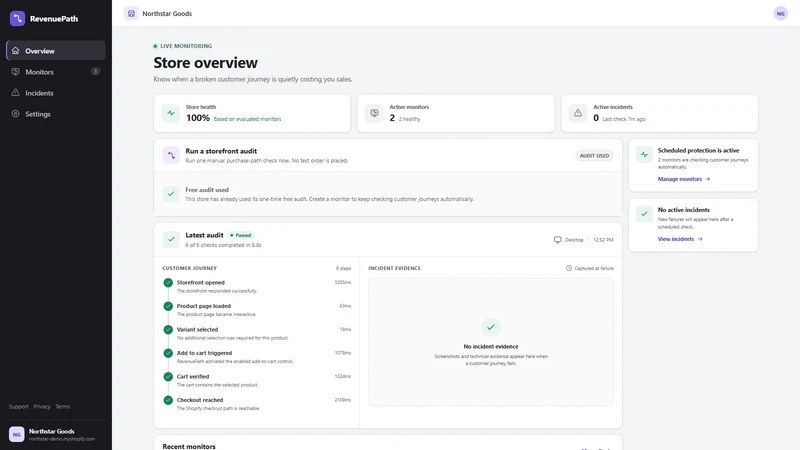Viewport: 800px width, 450px height.
Task: Click the Active incidents triangle icon
Action: [x=578, y=113]
